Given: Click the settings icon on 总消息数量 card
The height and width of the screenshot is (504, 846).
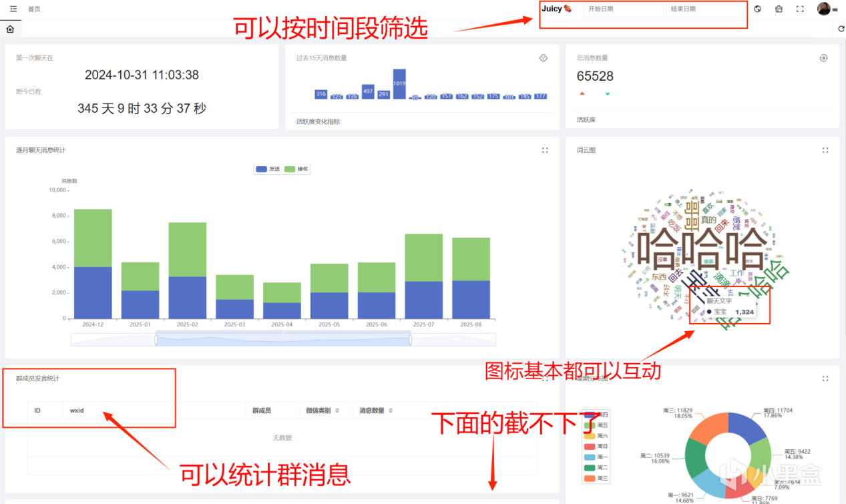Looking at the screenshot, I should (825, 57).
